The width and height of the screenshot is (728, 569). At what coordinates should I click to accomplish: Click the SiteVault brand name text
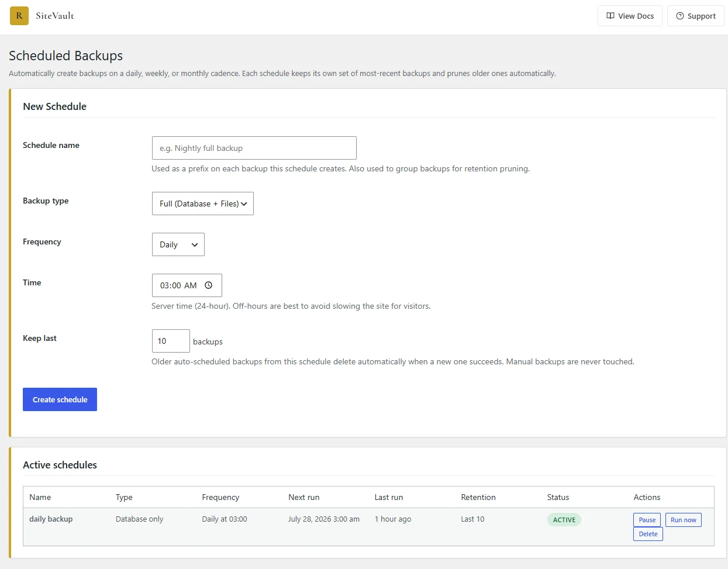55,16
